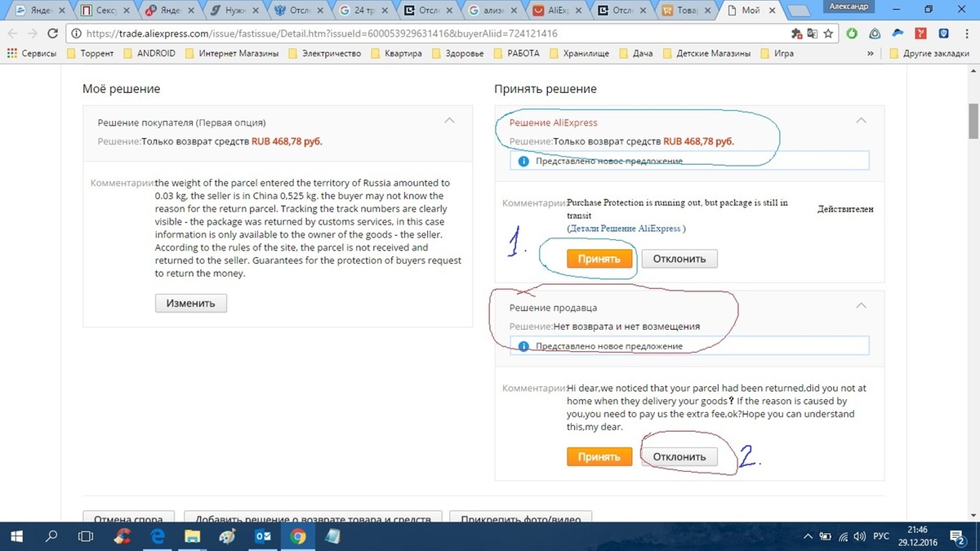
Task: Switch to the 24 тр Google tab
Action: tap(362, 11)
